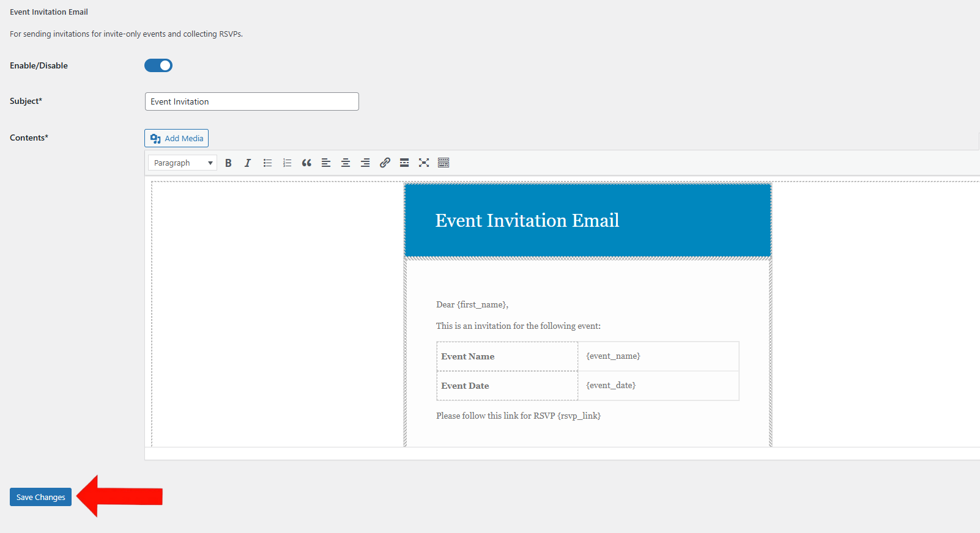The height and width of the screenshot is (533, 980).
Task: Save Changes to email settings
Action: 40,497
